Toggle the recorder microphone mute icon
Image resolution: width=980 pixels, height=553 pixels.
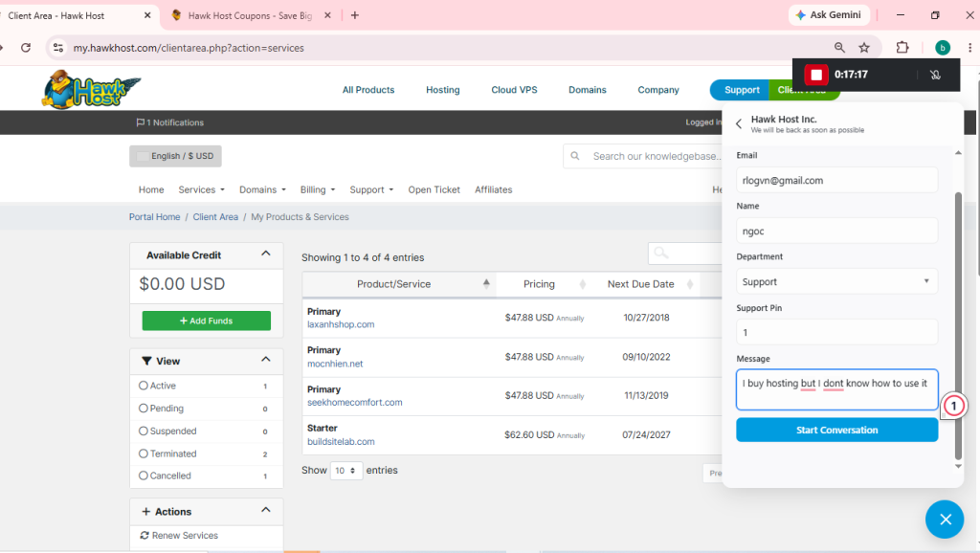pyautogui.click(x=935, y=75)
